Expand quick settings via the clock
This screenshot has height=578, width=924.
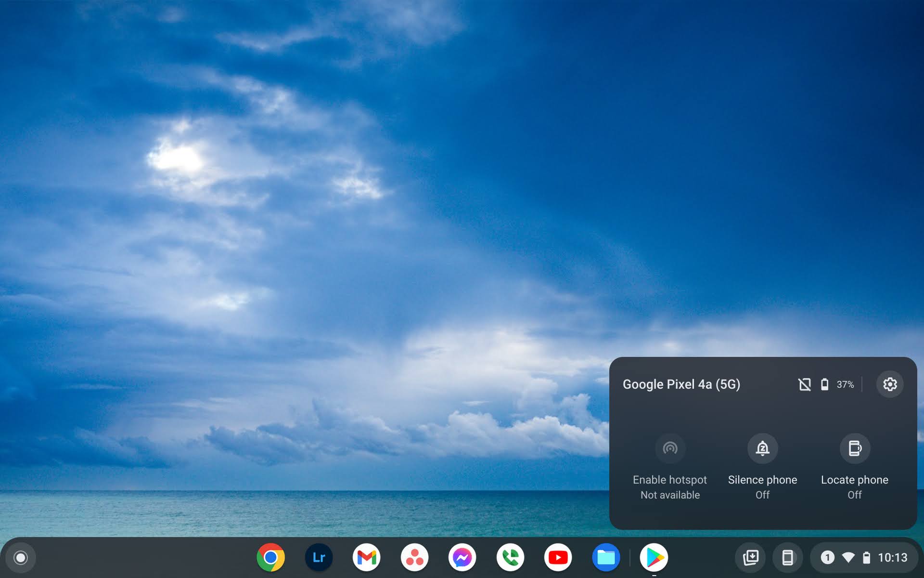tap(892, 558)
